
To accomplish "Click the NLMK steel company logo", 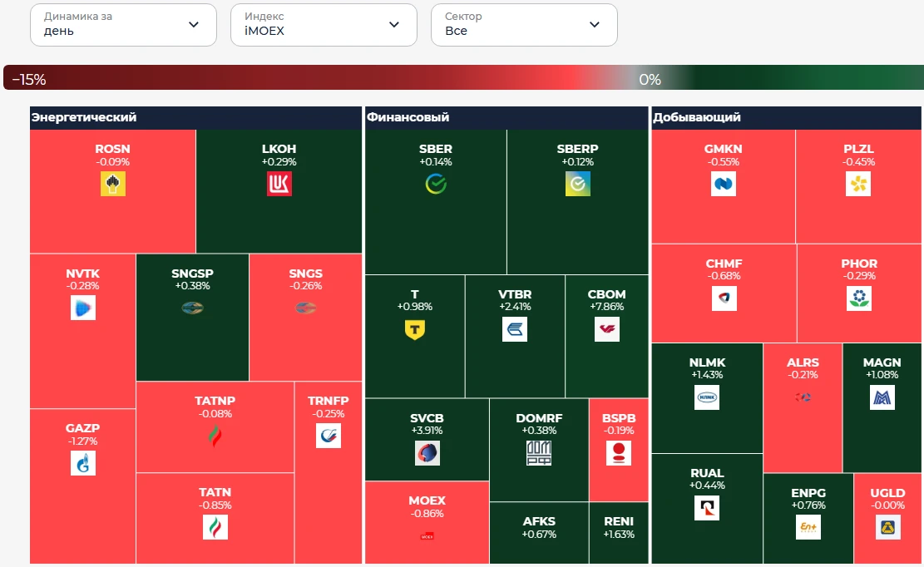I will [x=707, y=397].
